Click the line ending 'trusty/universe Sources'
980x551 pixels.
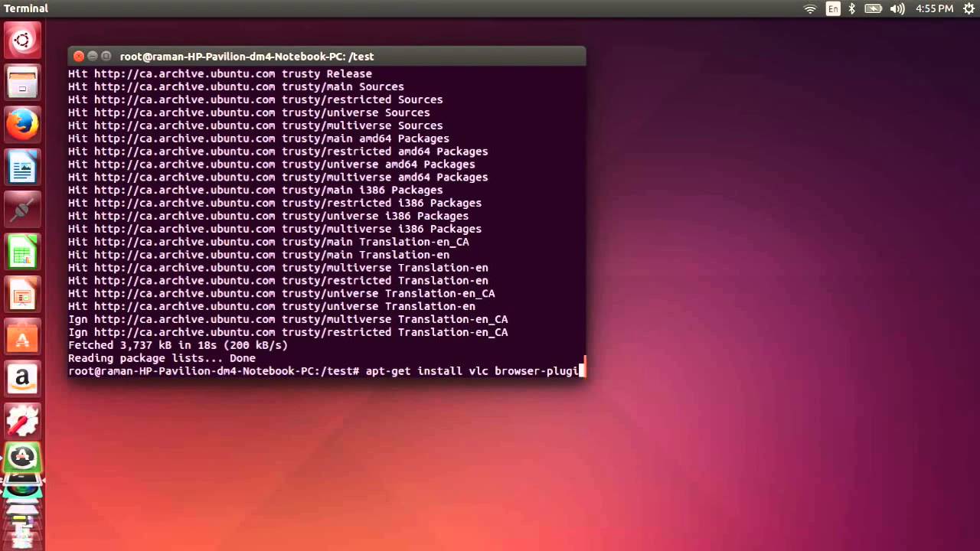pyautogui.click(x=249, y=112)
